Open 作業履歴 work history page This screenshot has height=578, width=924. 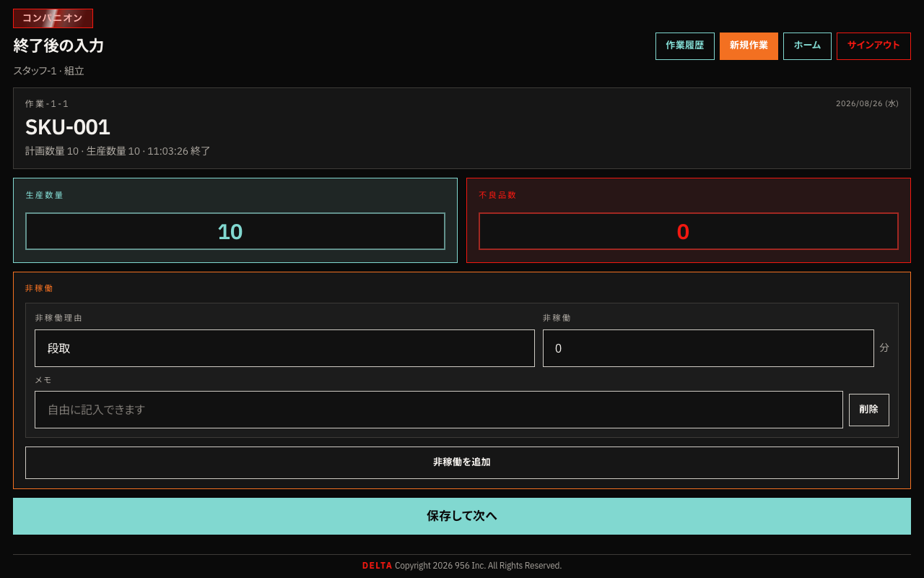(x=685, y=46)
